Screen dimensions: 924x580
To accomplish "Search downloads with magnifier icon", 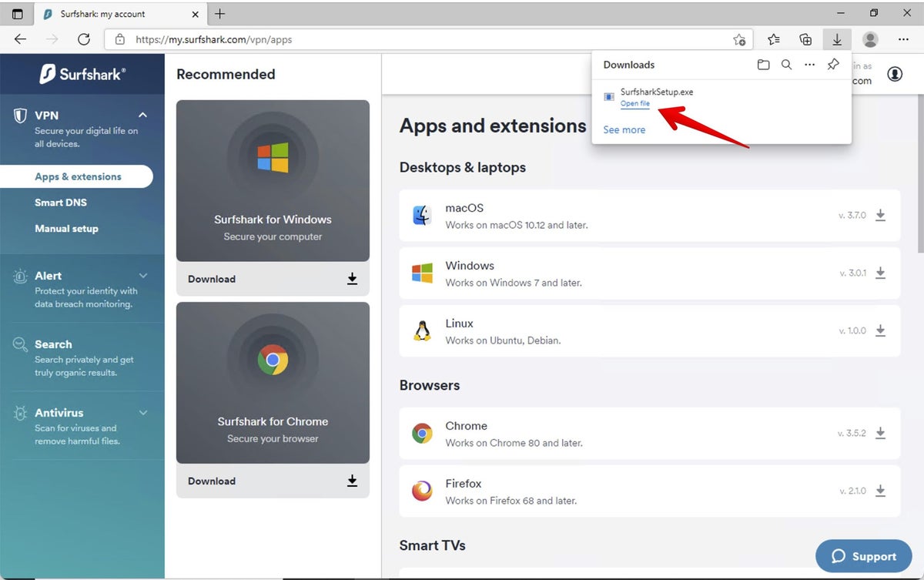I will point(786,65).
